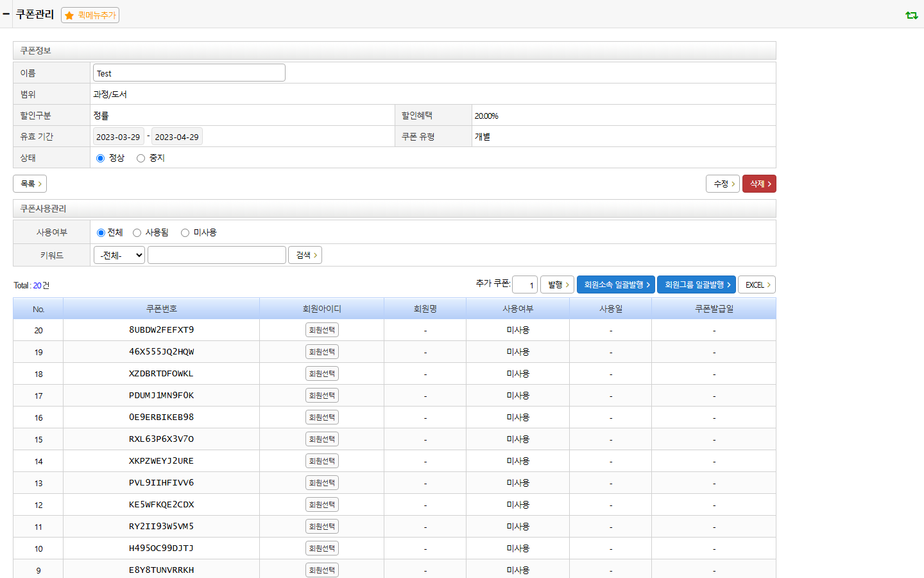Select the 중지 status radio button
Screen dimensions: 924x578
click(141, 158)
